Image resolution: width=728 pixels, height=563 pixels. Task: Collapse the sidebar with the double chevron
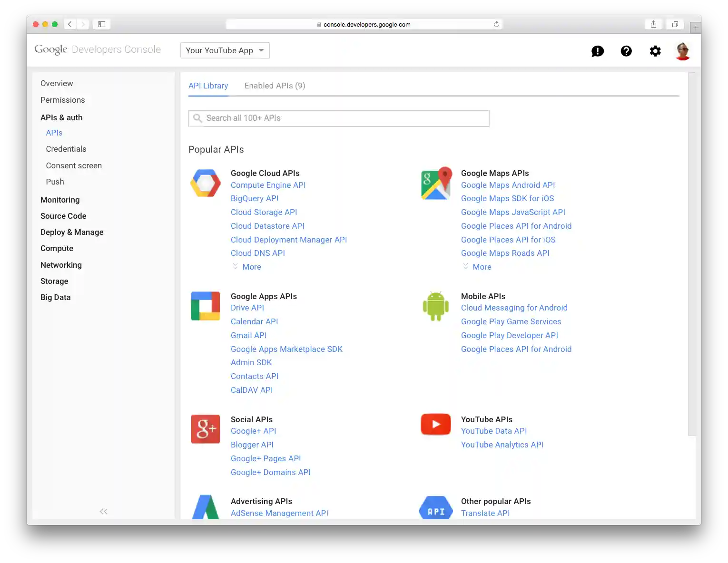click(103, 511)
